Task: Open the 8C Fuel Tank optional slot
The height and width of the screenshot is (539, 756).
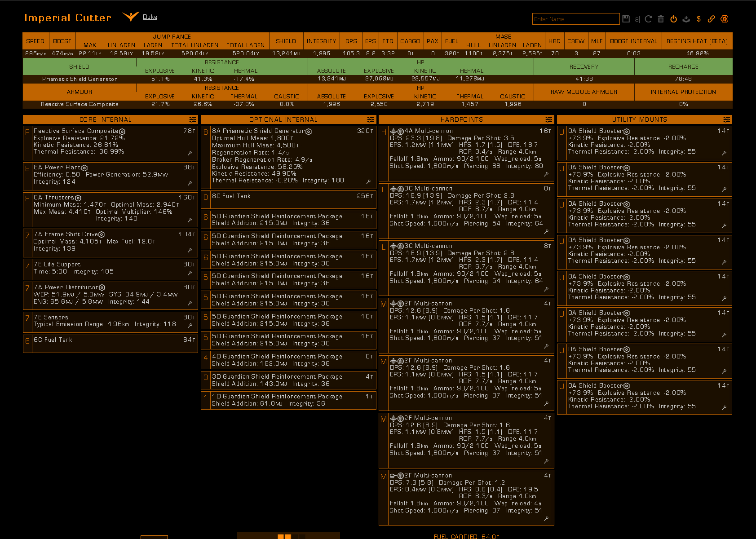Action: [288, 200]
